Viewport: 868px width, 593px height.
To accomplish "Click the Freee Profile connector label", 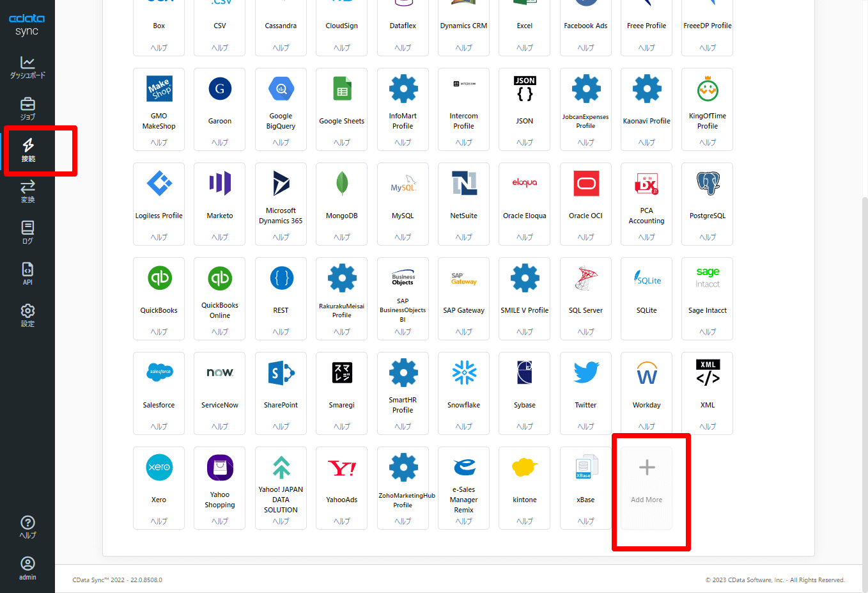I will click(x=647, y=26).
